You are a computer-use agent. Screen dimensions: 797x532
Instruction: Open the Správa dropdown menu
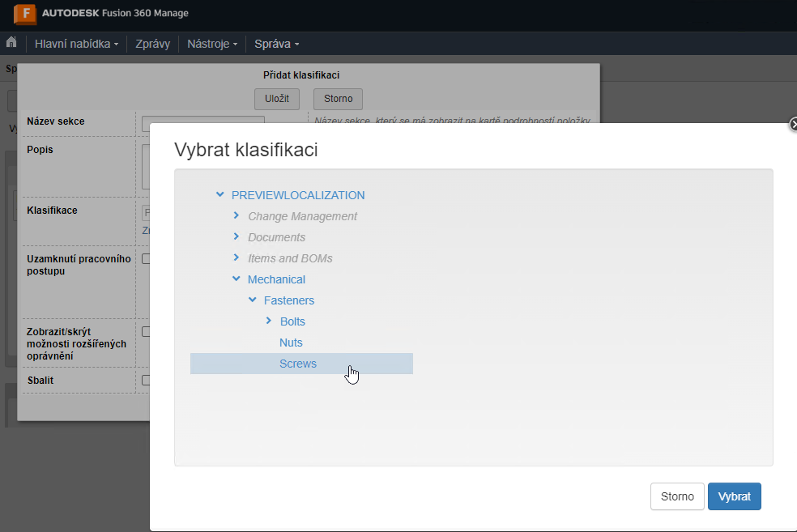point(275,44)
